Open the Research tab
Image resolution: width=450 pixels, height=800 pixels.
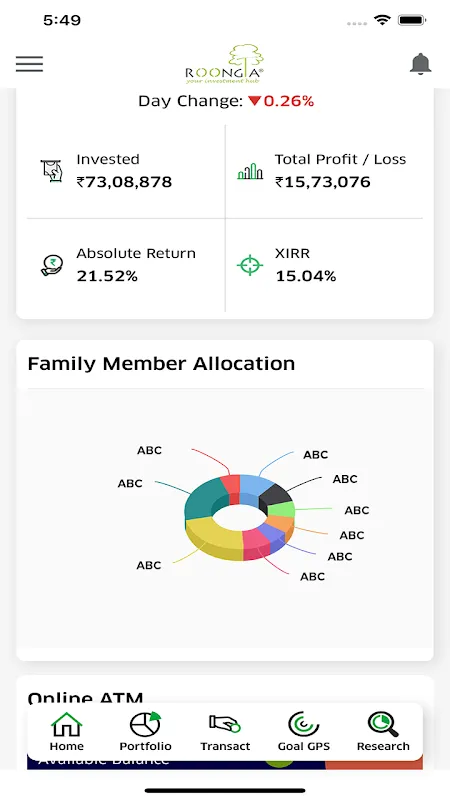(x=383, y=732)
